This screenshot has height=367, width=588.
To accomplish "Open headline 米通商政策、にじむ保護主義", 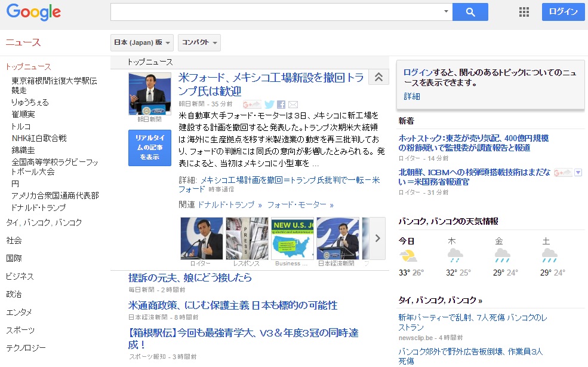I will click(232, 305).
